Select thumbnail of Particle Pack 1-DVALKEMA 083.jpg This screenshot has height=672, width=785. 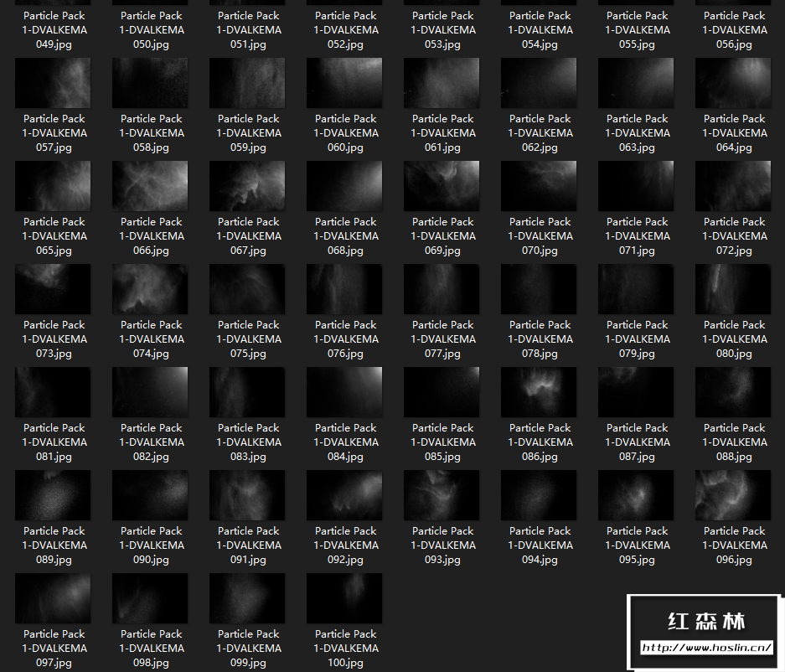247,392
